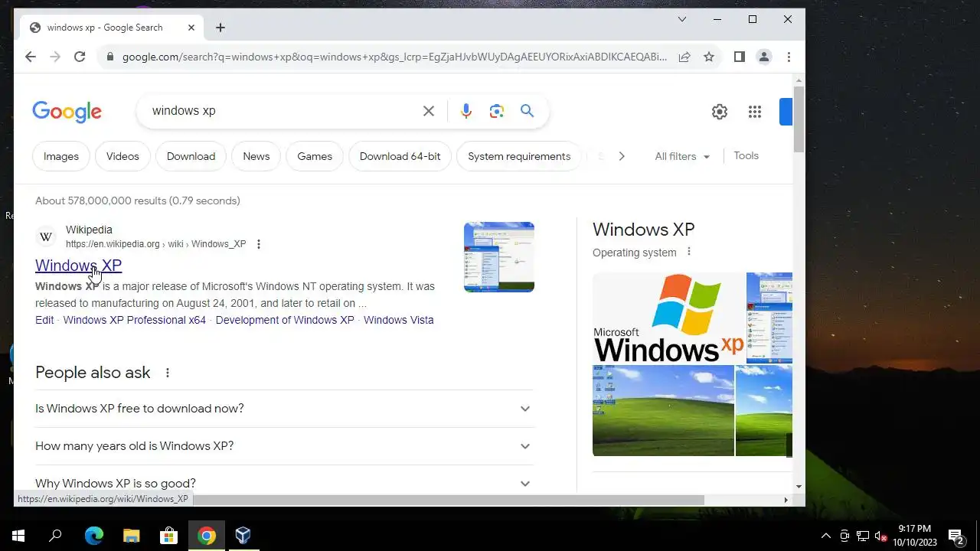Open File Explorer from taskbar
Screen dimensions: 980x551
click(131, 536)
